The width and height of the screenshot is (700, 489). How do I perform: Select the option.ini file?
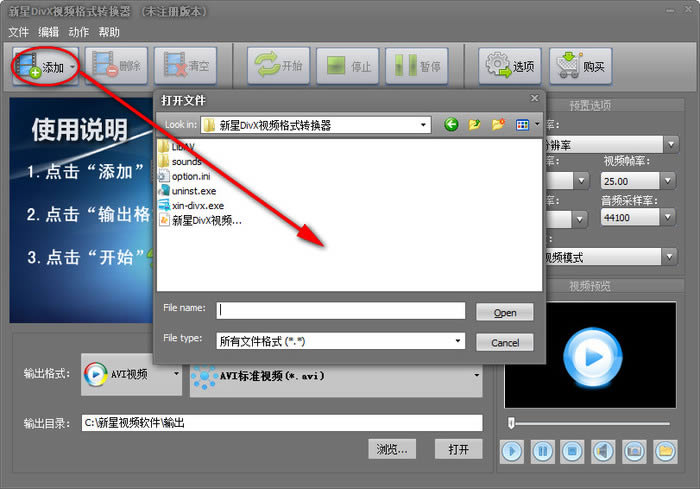coord(184,176)
